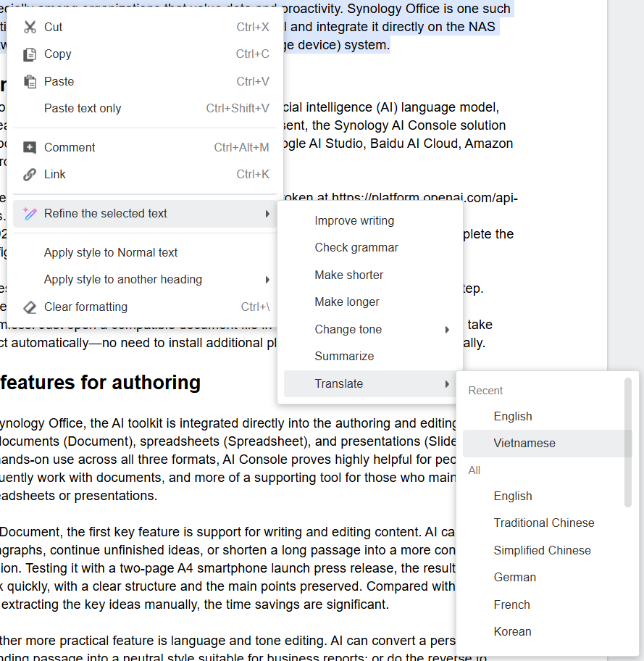Click the Clear formatting eraser icon
Image resolution: width=644 pixels, height=661 pixels.
(30, 307)
